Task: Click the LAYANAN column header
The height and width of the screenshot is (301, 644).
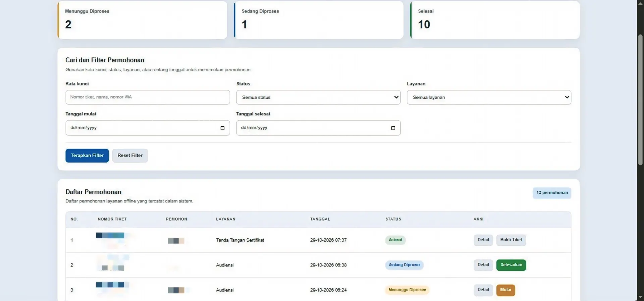Action: (226, 219)
